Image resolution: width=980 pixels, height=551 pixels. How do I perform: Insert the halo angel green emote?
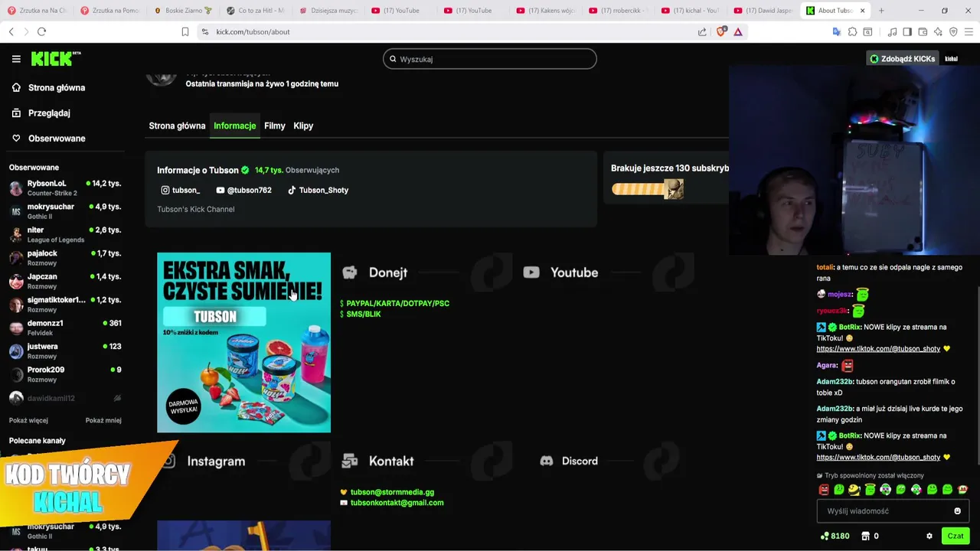pyautogui.click(x=870, y=490)
